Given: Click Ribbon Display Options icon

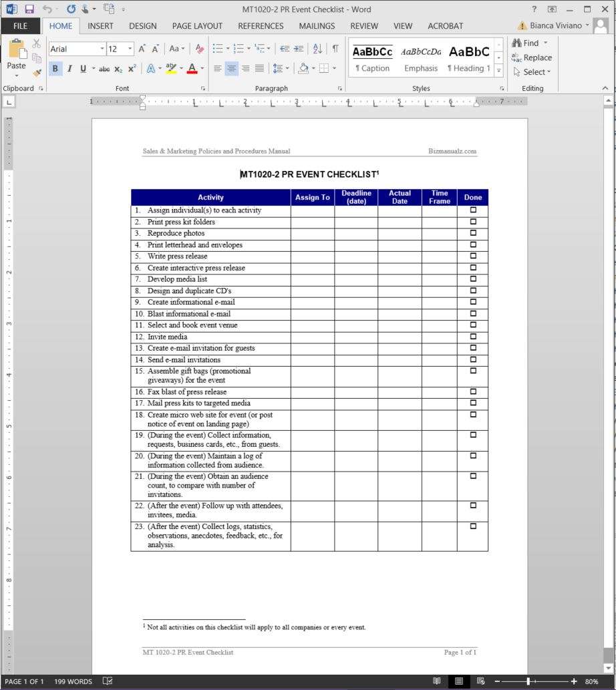Looking at the screenshot, I should coord(552,9).
